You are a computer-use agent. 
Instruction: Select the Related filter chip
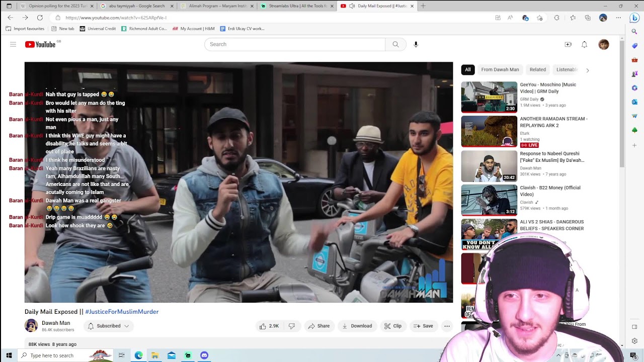pos(537,70)
